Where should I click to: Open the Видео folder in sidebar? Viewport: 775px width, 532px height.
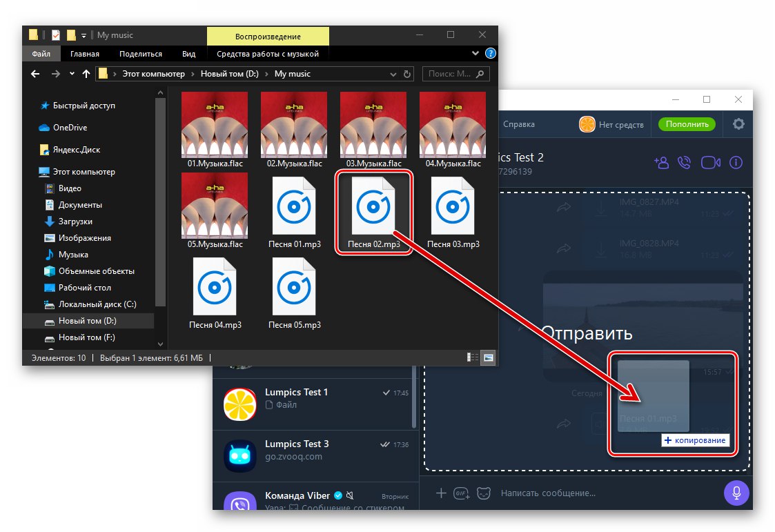click(x=63, y=188)
